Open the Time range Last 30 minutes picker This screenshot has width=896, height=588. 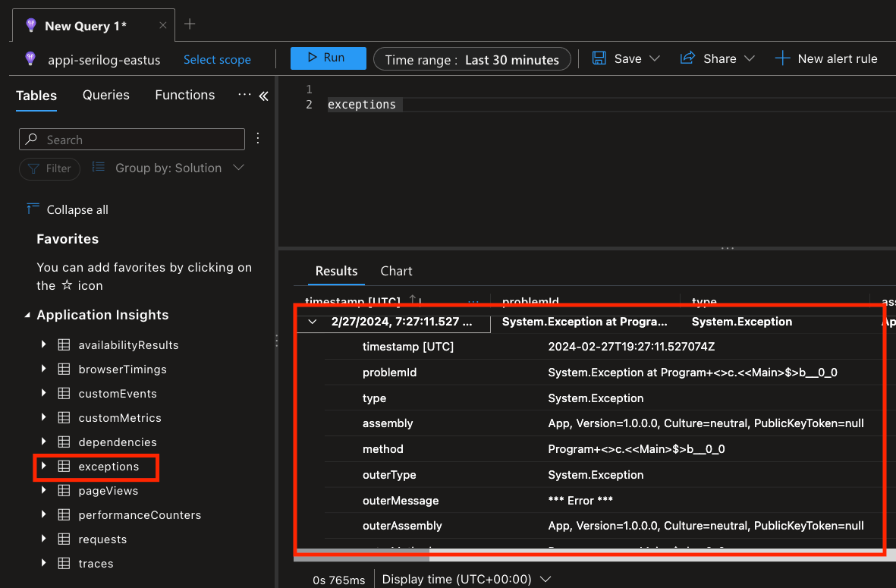(x=472, y=59)
